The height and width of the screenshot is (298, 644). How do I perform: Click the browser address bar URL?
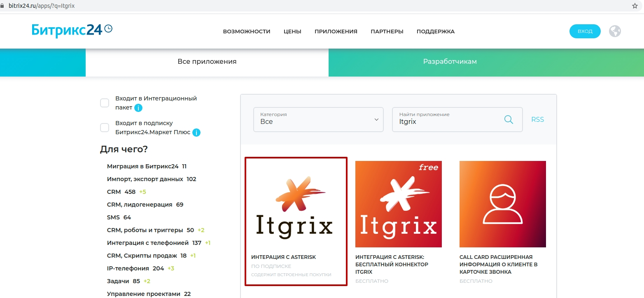(42, 6)
